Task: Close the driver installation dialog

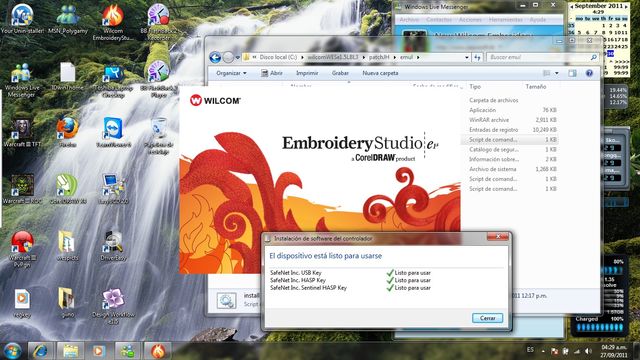Action: 498,237
